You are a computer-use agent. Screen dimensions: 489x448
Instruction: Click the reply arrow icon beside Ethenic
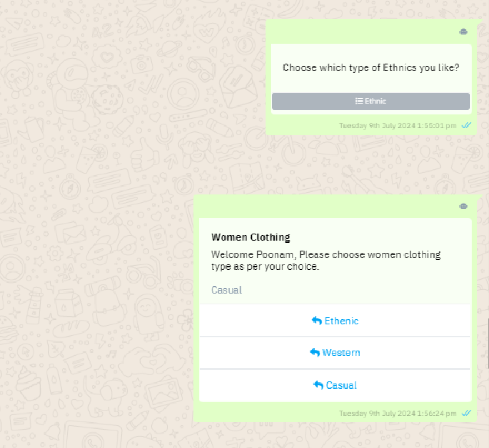(x=316, y=321)
